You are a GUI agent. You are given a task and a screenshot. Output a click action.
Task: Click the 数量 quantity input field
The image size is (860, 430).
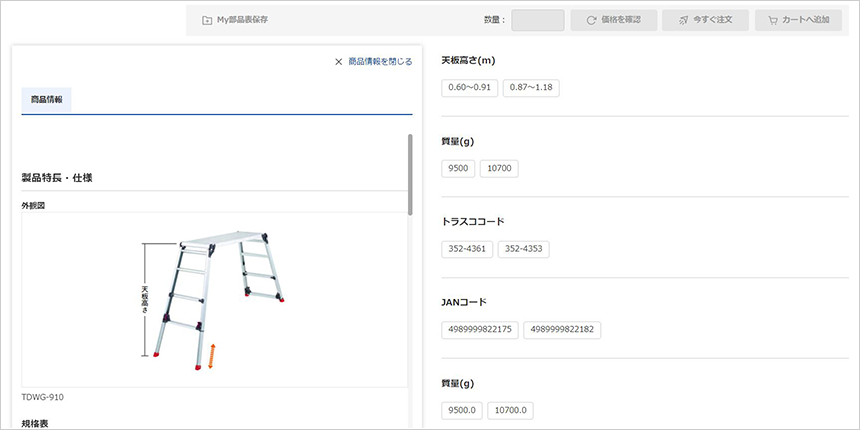[538, 20]
